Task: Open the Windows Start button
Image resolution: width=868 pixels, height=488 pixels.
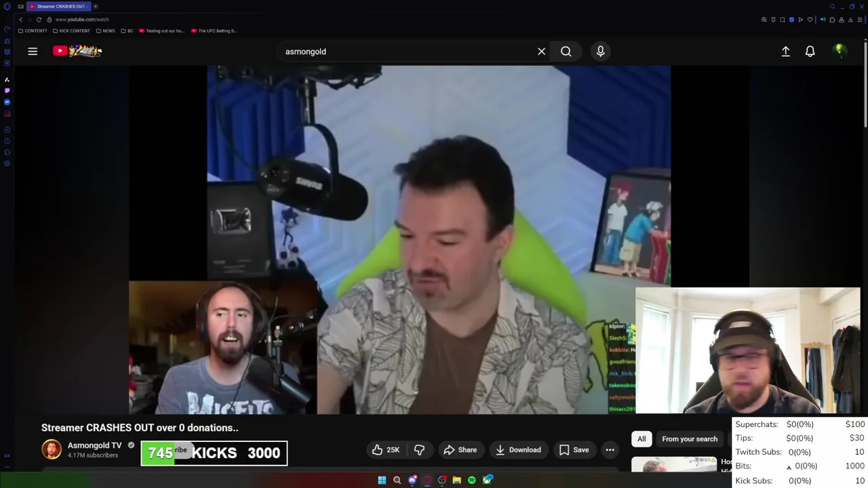Action: [382, 480]
